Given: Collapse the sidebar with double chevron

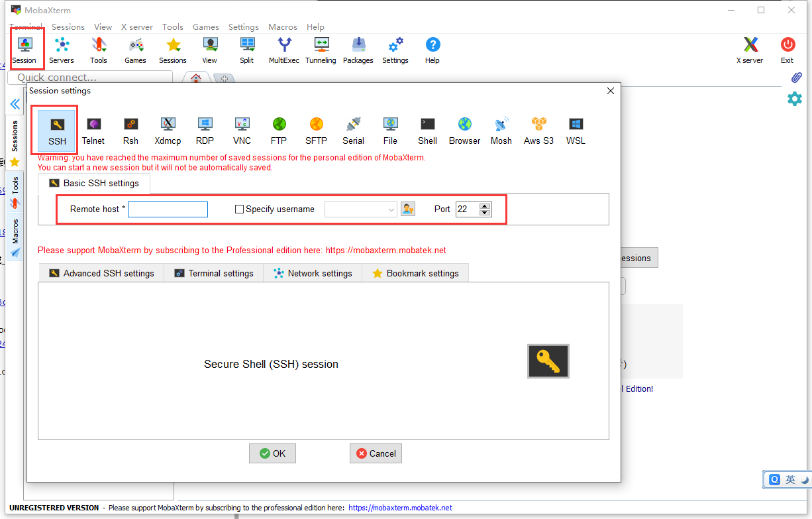Looking at the screenshot, I should point(15,104).
